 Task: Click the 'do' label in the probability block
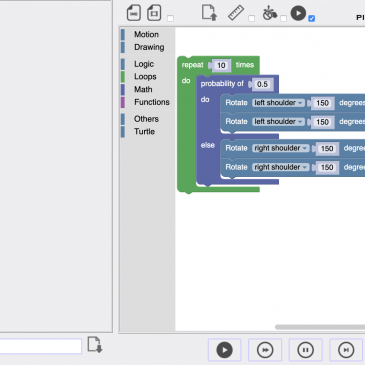coord(205,99)
